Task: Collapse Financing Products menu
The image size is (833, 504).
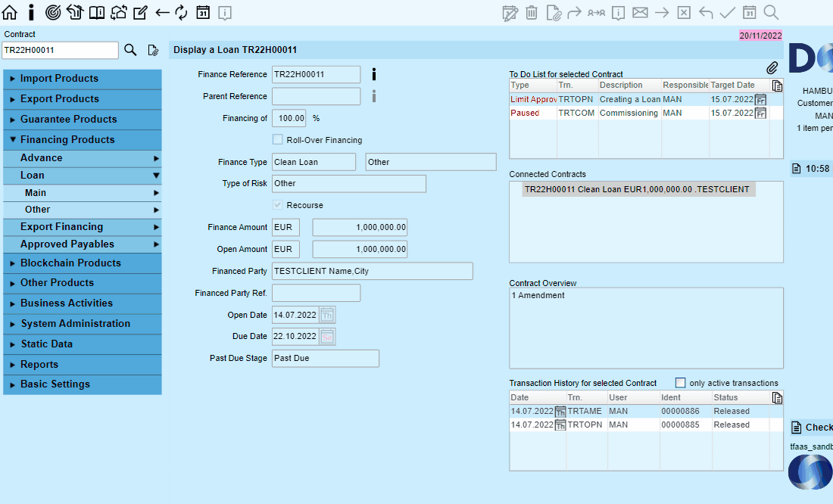Action: pos(83,140)
